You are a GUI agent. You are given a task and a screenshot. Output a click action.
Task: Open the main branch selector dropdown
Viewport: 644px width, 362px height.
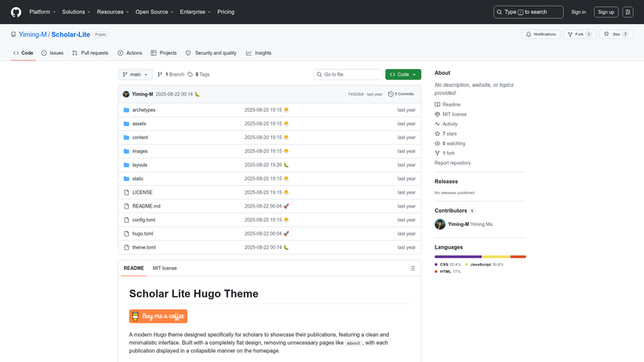click(135, 74)
